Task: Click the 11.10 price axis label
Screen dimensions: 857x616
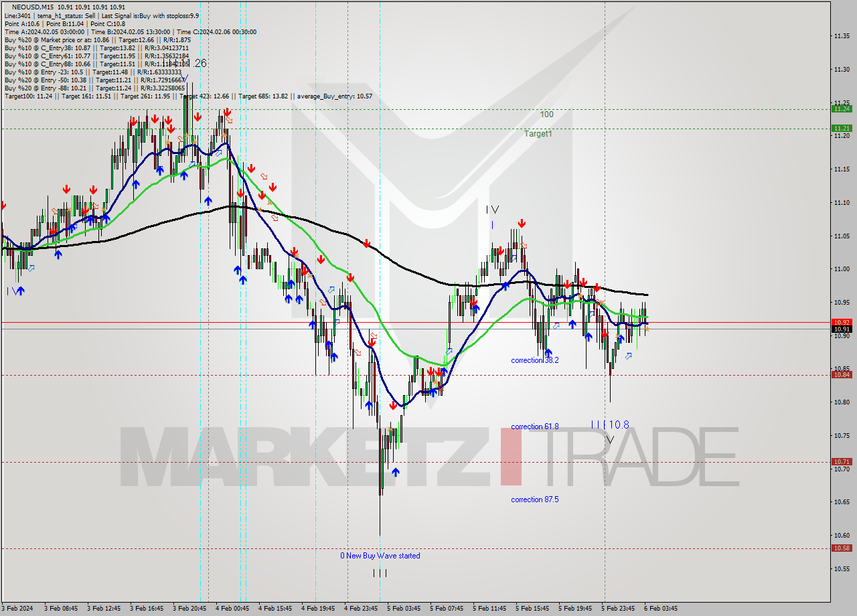Action: [842, 202]
